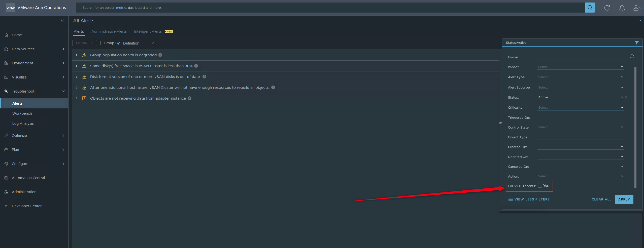Viewport: 644px width, 248px height.
Task: Tick the For VCD Tenants Yes checkbox
Action: 540,186
